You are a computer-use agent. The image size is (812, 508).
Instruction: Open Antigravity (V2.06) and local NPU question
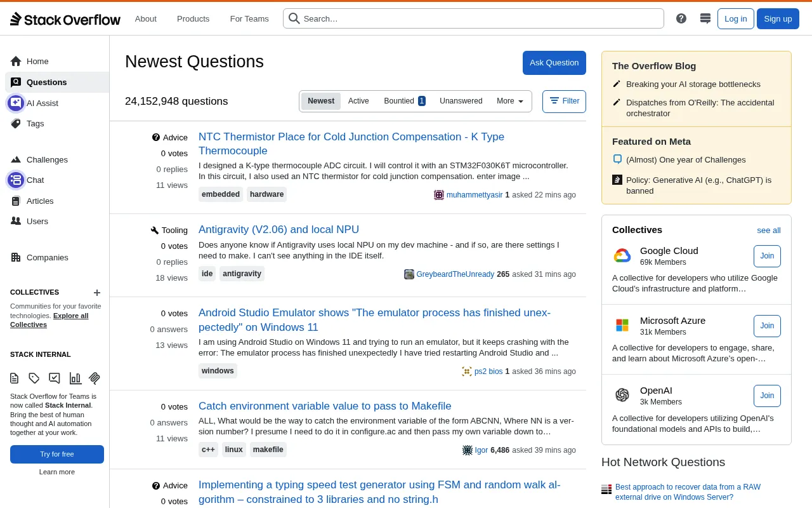pyautogui.click(x=278, y=229)
